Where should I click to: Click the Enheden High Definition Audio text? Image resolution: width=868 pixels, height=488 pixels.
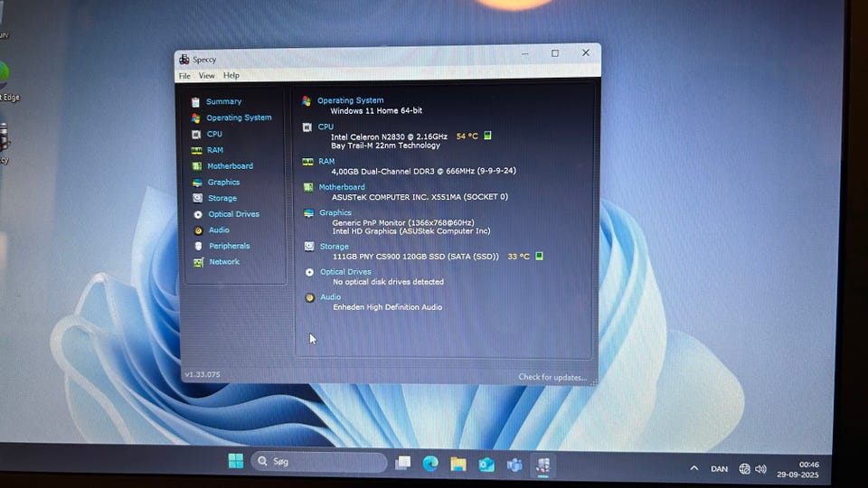(388, 307)
